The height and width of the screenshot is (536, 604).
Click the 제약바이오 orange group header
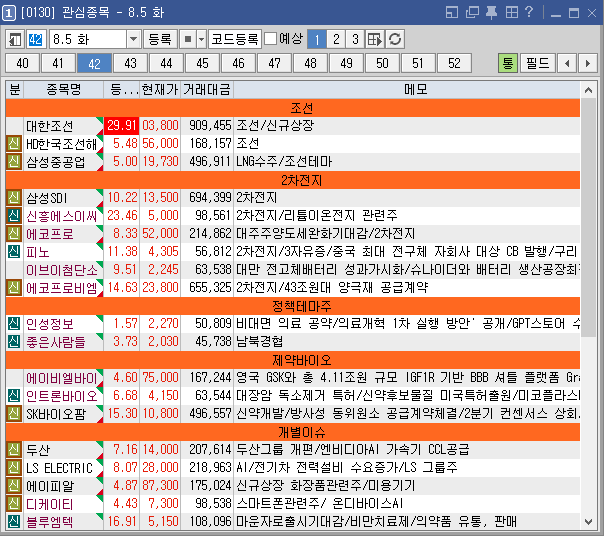tap(293, 360)
